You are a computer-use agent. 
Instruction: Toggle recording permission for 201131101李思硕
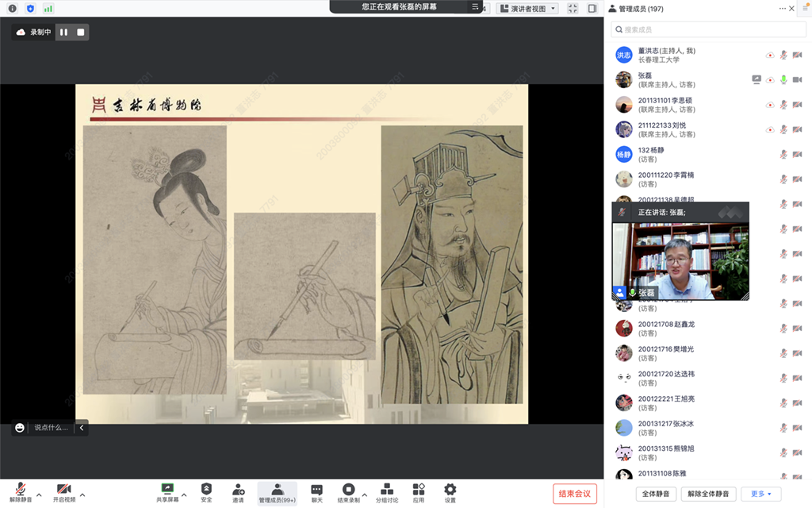[x=770, y=105]
